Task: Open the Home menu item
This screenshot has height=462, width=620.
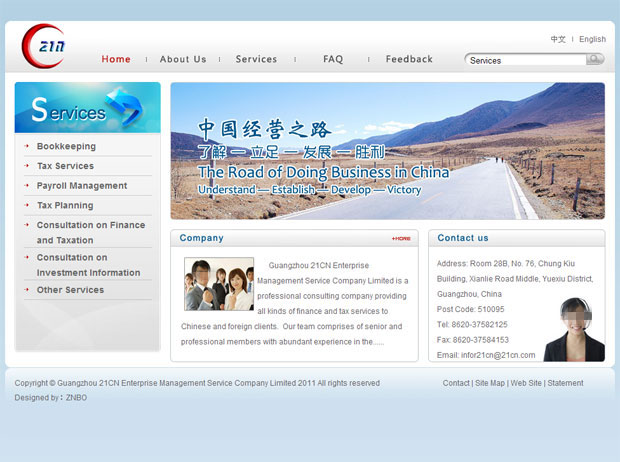Action: click(x=116, y=59)
